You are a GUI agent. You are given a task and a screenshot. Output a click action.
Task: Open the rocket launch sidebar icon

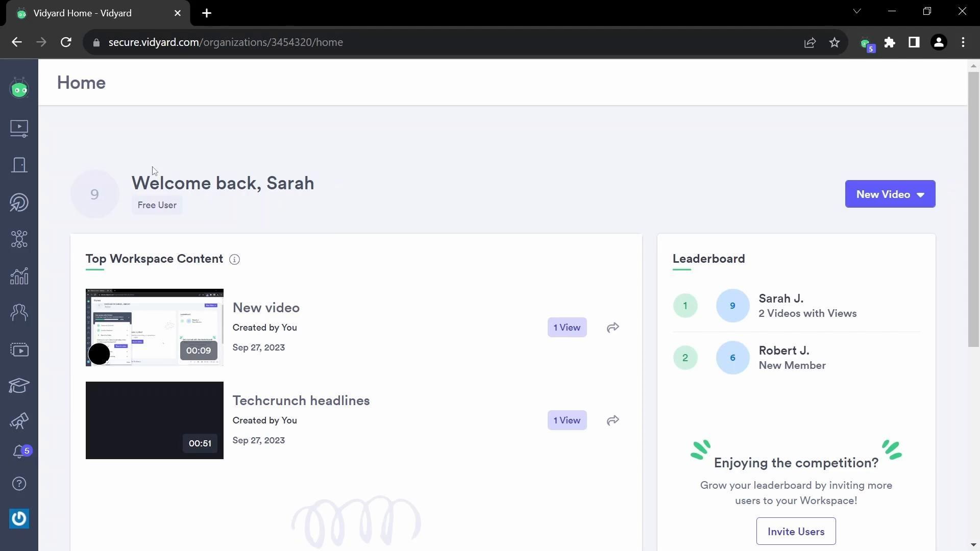pyautogui.click(x=19, y=421)
